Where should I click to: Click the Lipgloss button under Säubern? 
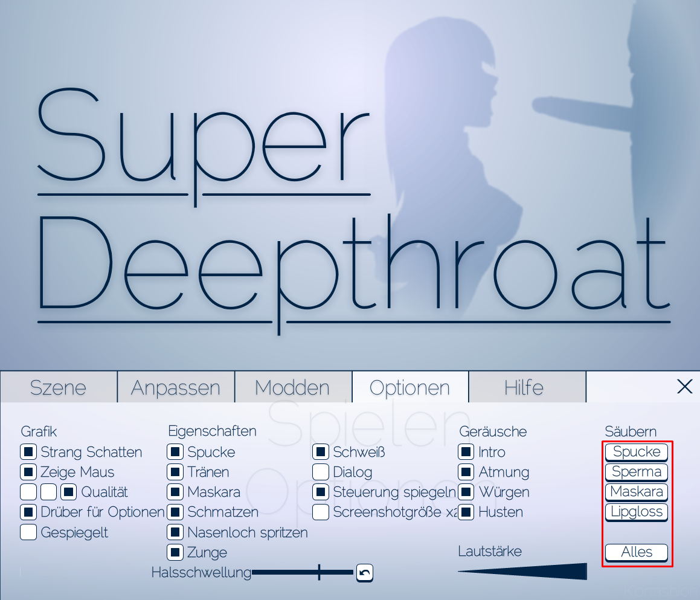[637, 512]
